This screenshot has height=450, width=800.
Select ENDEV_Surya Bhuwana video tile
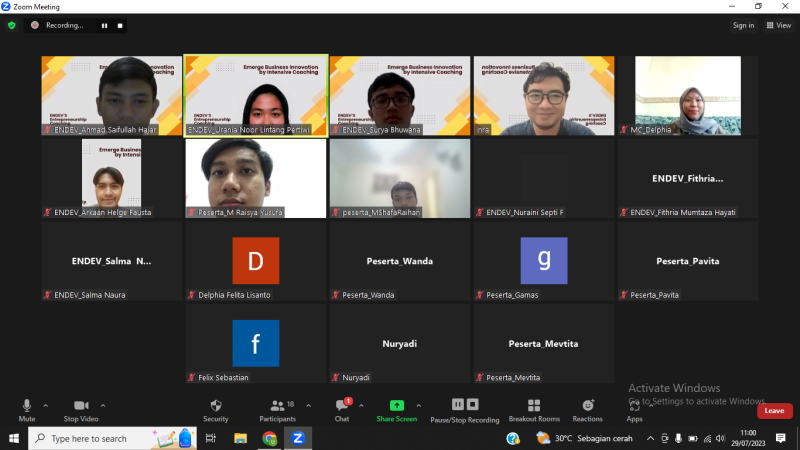400,95
